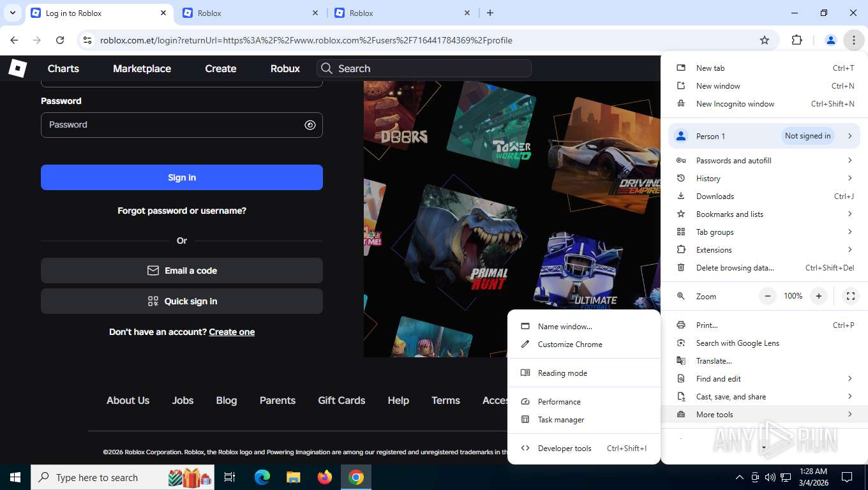Select New tab menu entry
The image size is (868, 490).
(765, 68)
